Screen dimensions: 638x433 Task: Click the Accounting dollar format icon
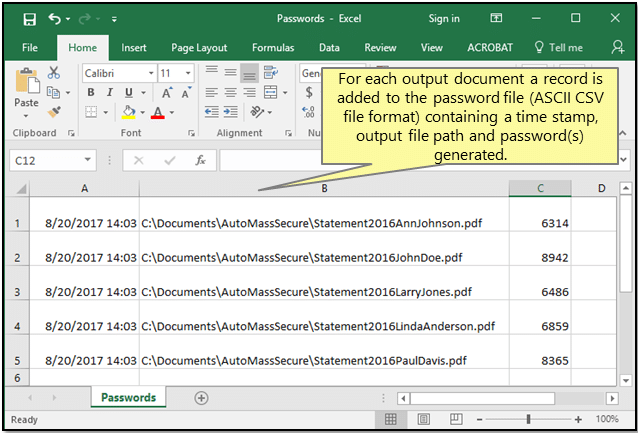pyautogui.click(x=309, y=93)
